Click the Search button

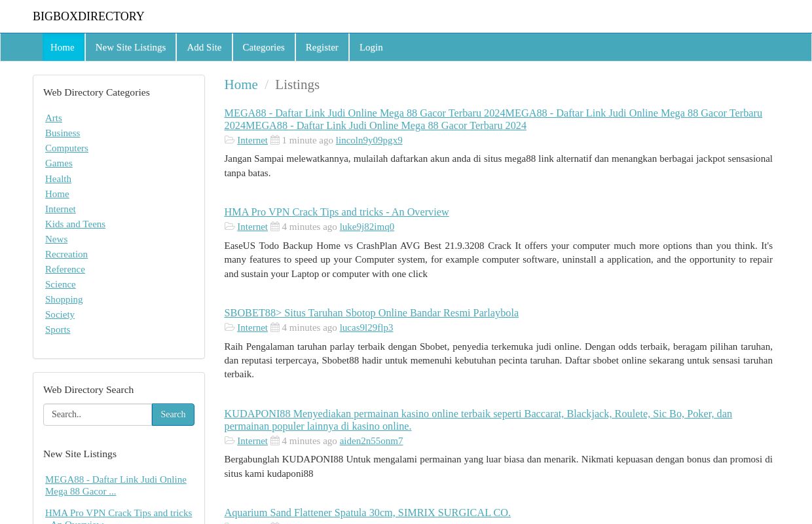[x=173, y=415]
